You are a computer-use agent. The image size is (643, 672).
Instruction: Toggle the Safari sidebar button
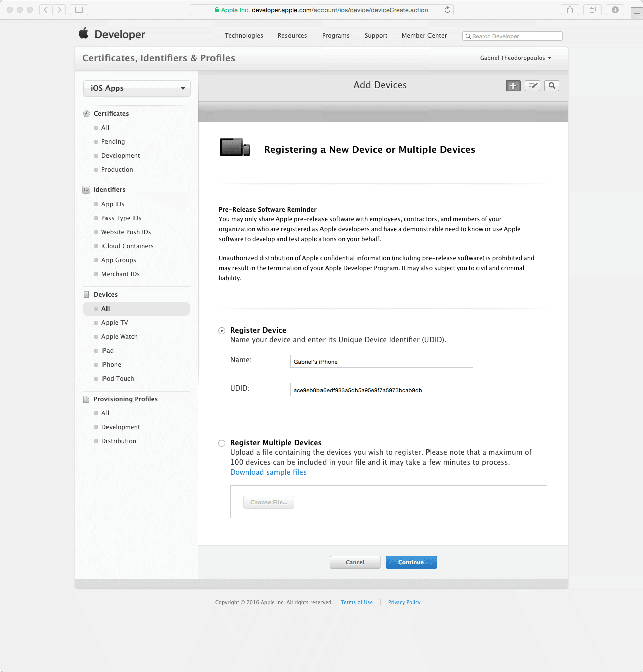click(79, 10)
